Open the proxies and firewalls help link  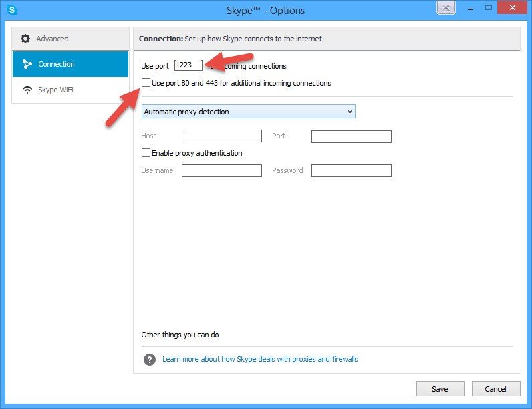coord(260,359)
